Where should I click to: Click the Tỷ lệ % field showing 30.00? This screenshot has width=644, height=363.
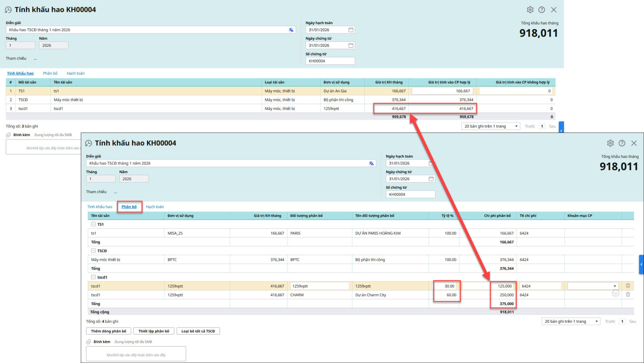(x=447, y=286)
